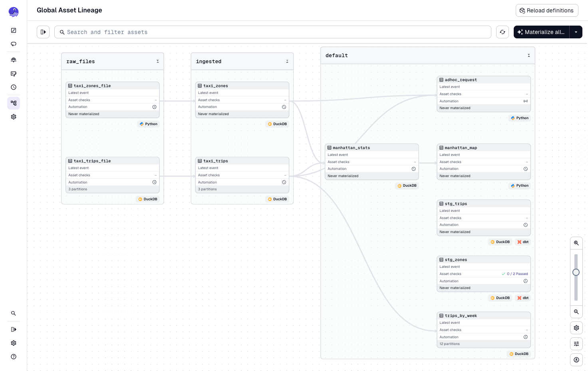Click the Reload definitions button
The image size is (588, 371).
547,10
